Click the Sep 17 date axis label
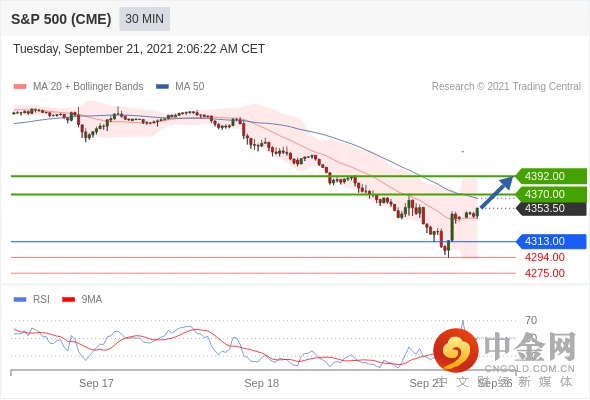Screen dimensions: 590x400 (x=96, y=383)
